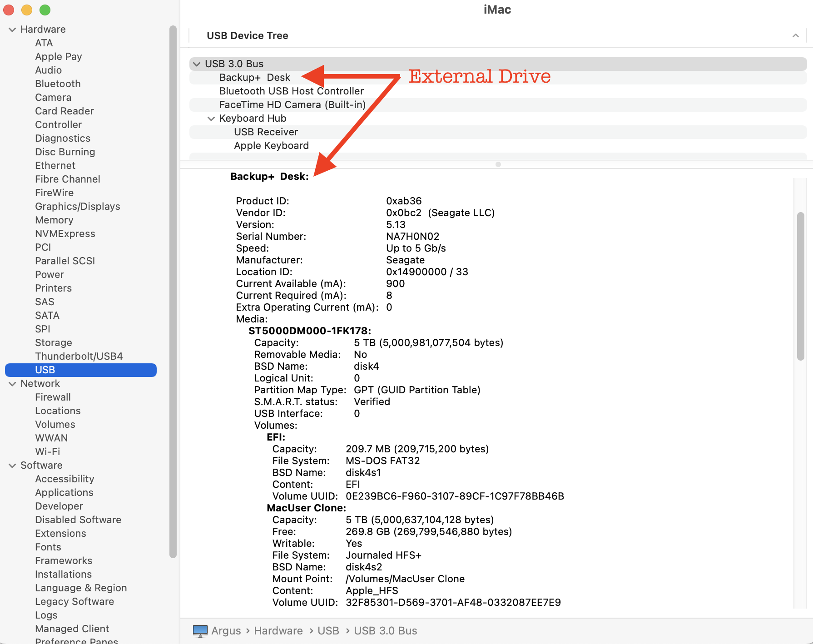
Task: Open Apple Pay in the sidebar
Action: [59, 57]
